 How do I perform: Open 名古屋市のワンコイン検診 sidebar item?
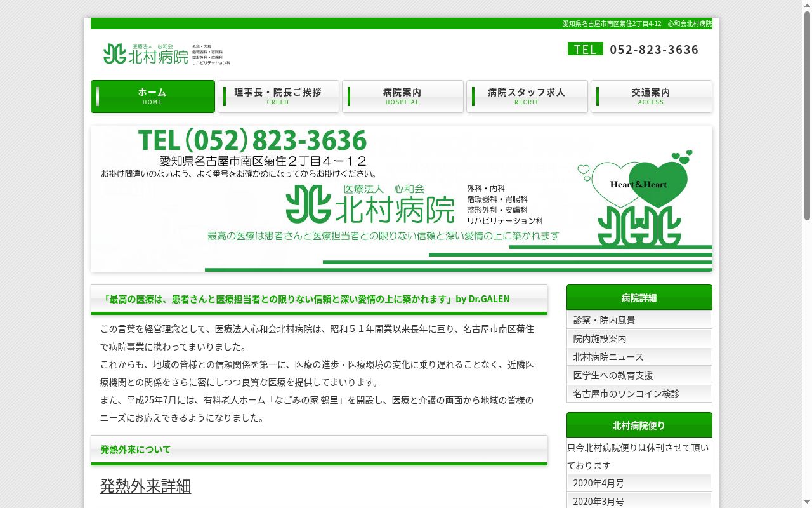pyautogui.click(x=639, y=394)
